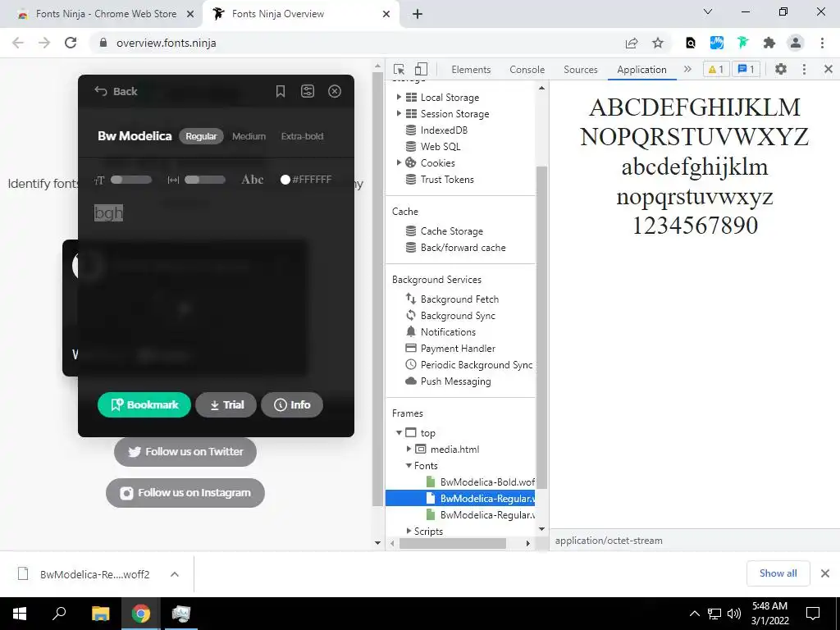Screen dimensions: 840x630
Task: Go back in browser history
Action: (x=18, y=43)
